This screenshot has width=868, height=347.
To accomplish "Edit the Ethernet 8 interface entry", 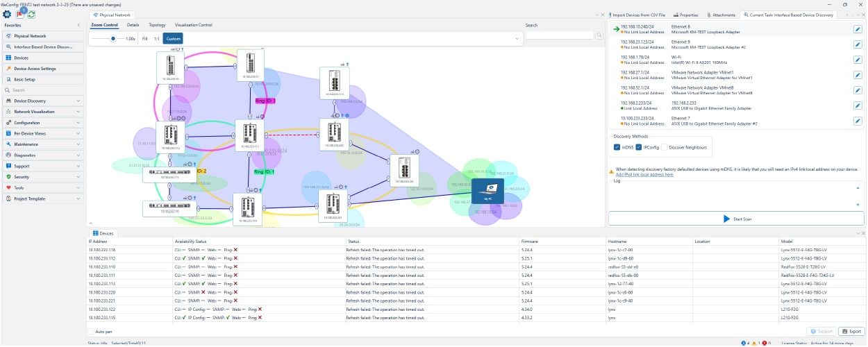I will [858, 29].
